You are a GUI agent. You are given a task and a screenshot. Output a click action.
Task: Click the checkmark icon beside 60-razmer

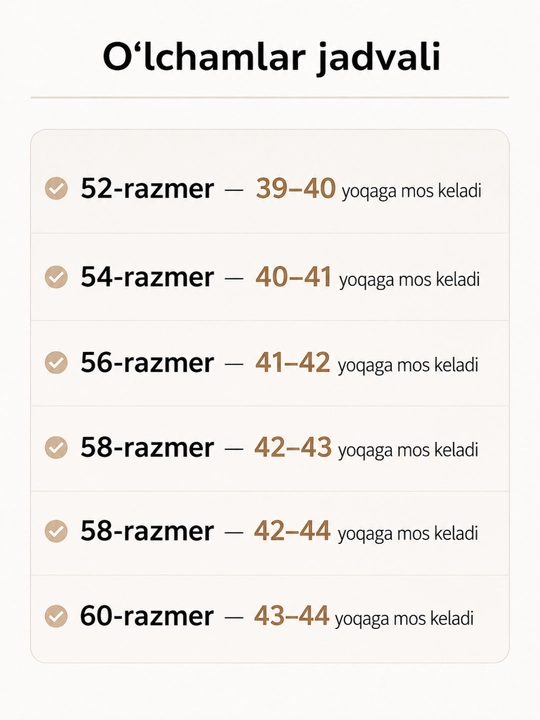(56, 616)
